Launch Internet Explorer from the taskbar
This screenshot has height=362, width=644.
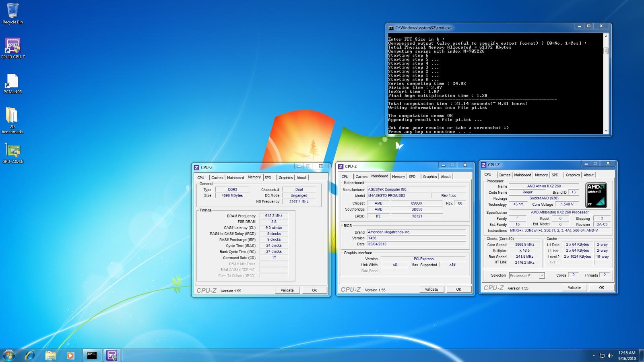click(30, 355)
